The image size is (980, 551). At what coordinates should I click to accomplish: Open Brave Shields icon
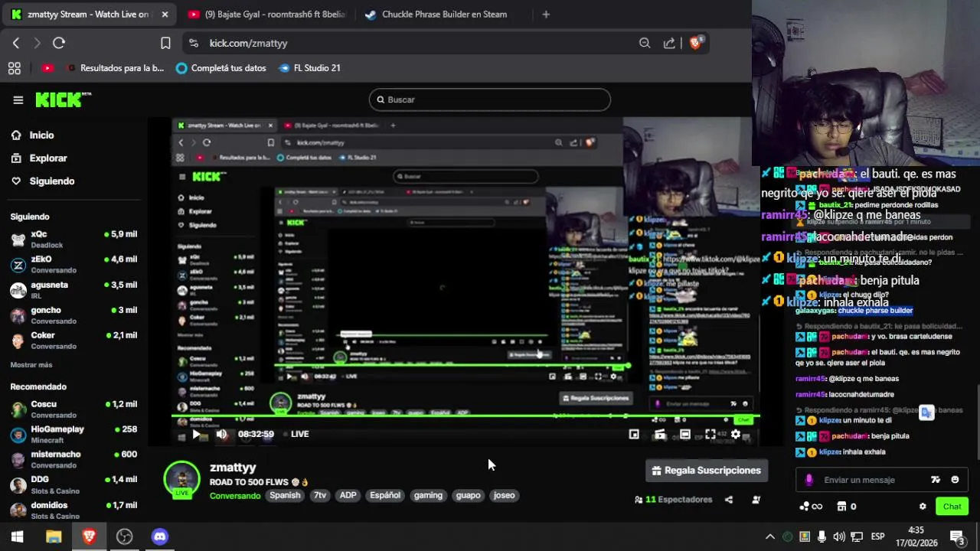coord(695,43)
